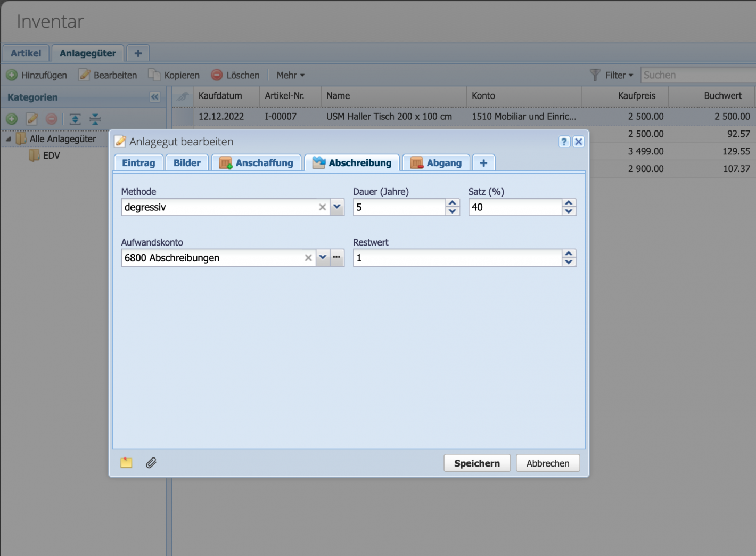
Task: Open help with the question mark icon
Action: coord(564,142)
